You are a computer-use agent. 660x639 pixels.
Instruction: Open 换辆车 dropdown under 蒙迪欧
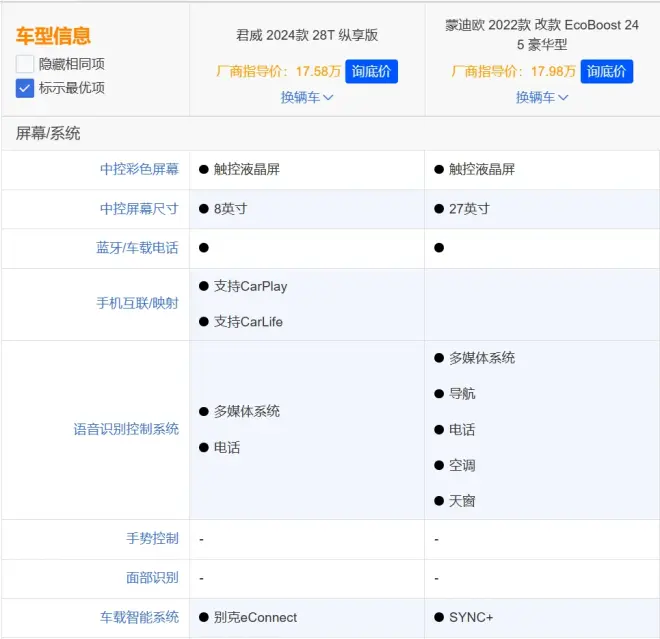[542, 97]
